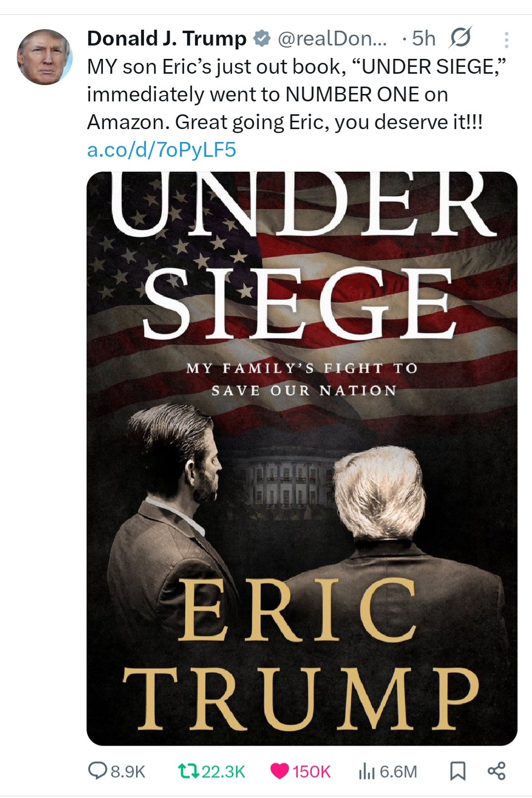Viewport: 532px width, 798px height.
Task: Click the 8.9K replies count
Action: [128, 771]
